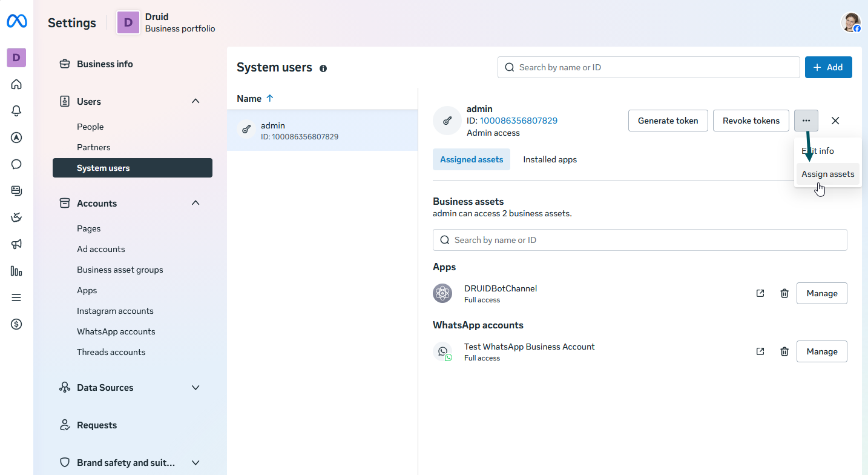The width and height of the screenshot is (868, 475).
Task: Open the bar chart insights icon
Action: tap(16, 271)
